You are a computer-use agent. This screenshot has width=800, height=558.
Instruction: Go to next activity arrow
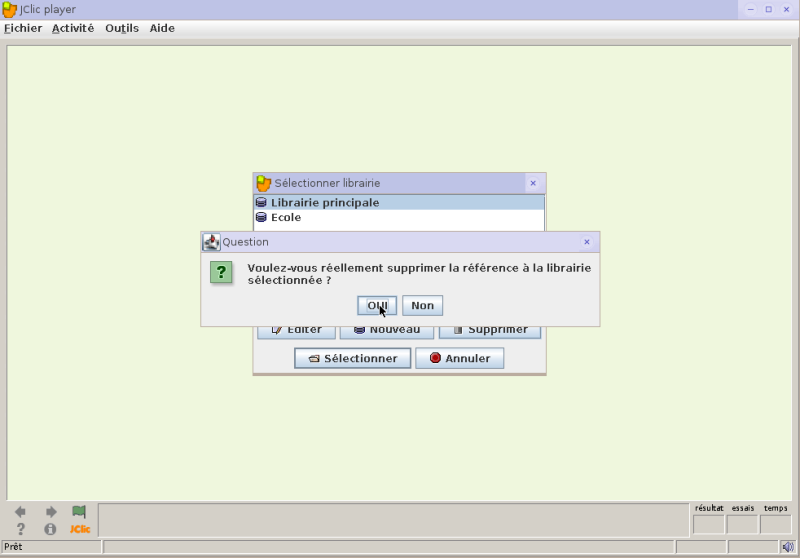[x=51, y=512]
